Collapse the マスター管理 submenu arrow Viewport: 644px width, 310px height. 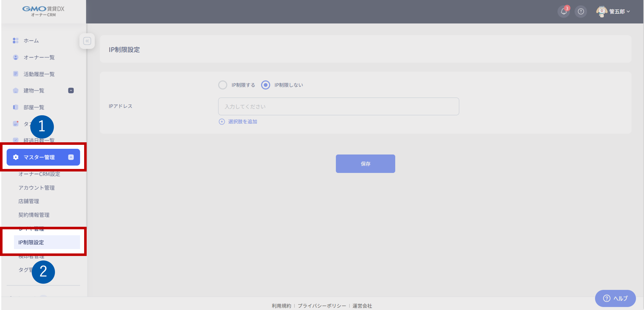(x=71, y=157)
